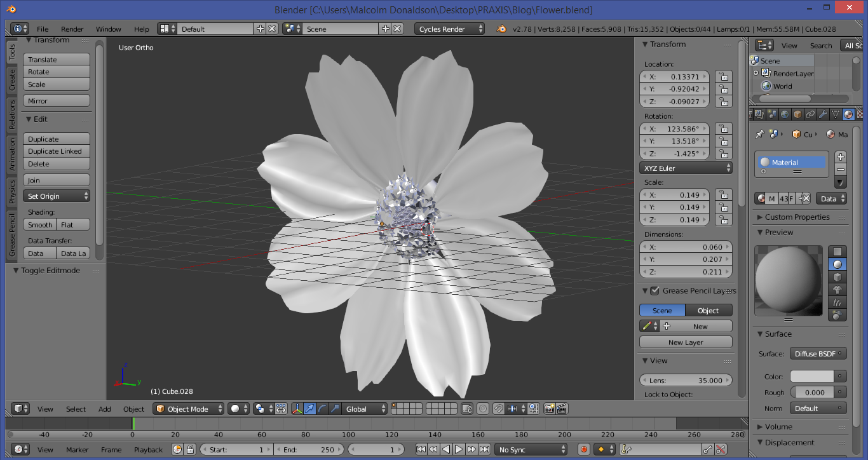
Task: Enable the snap magnet in viewport header
Action: click(x=498, y=409)
